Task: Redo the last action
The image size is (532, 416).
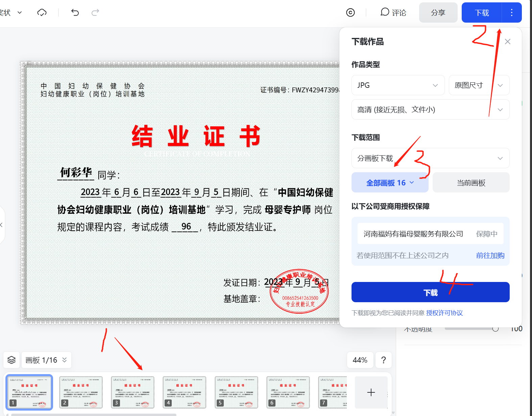Action: (95, 12)
